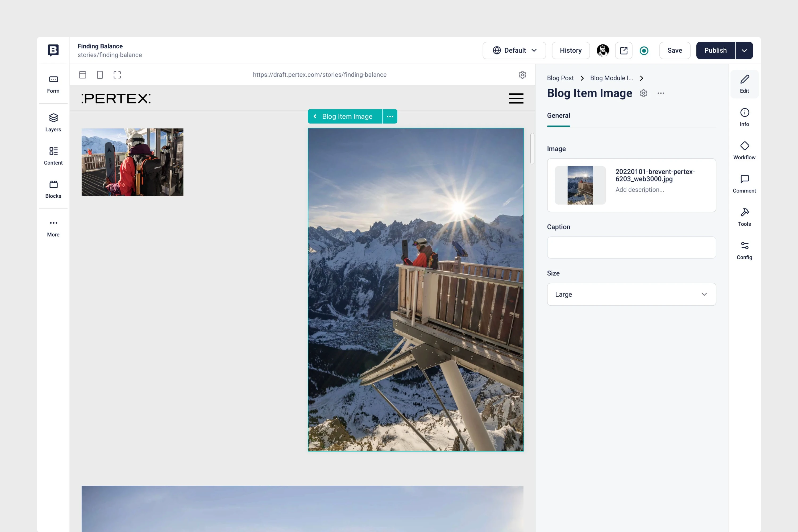Open the Default language dropdown
The height and width of the screenshot is (532, 798).
[514, 51]
